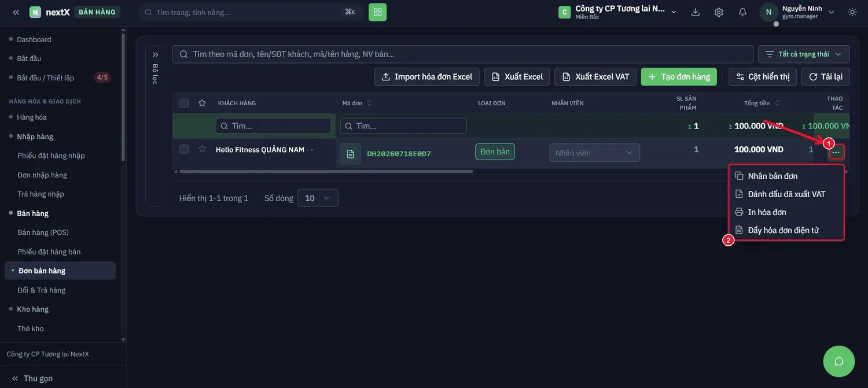Click the download icon in the top bar
The width and height of the screenshot is (868, 388).
pyautogui.click(x=696, y=12)
